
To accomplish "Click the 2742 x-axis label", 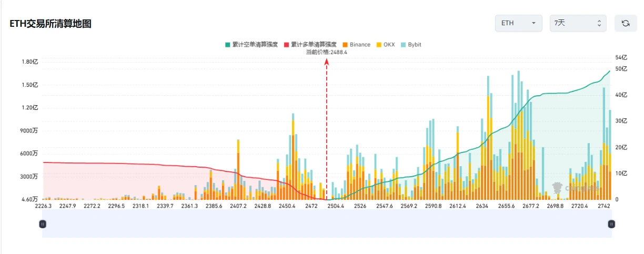I will 603,206.
